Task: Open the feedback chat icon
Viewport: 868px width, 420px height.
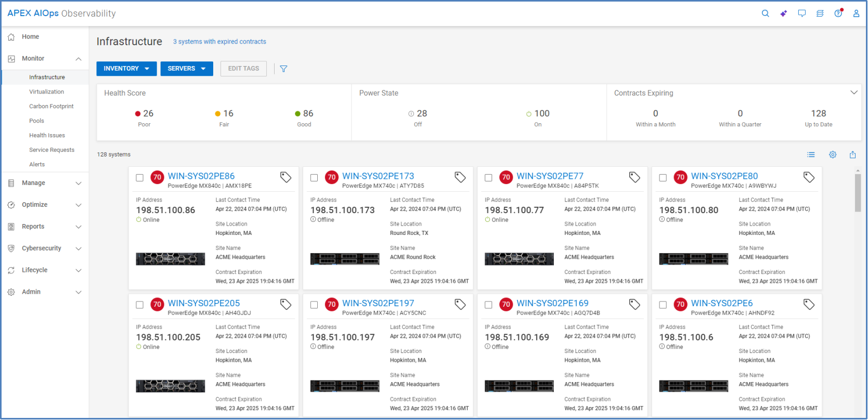Action: [801, 14]
